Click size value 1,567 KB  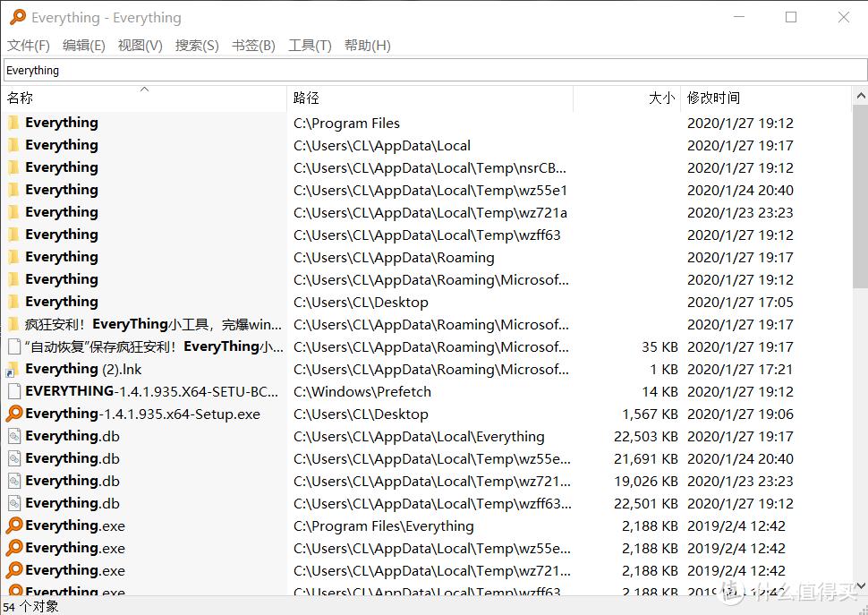tap(650, 414)
